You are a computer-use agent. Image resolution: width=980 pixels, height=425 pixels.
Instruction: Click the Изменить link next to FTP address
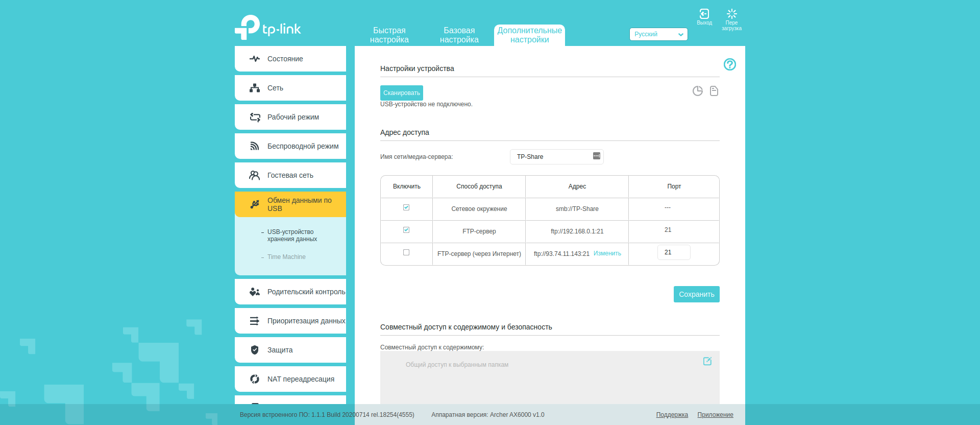607,253
